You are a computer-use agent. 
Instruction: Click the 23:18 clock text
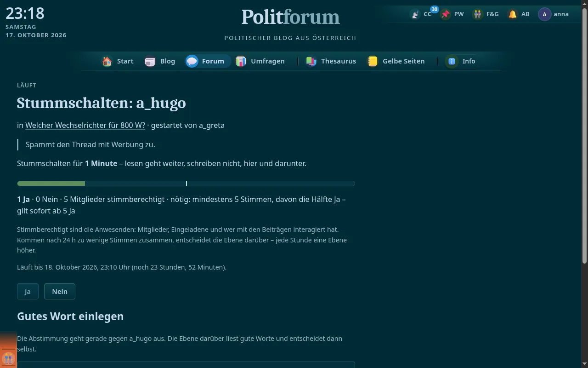(25, 13)
